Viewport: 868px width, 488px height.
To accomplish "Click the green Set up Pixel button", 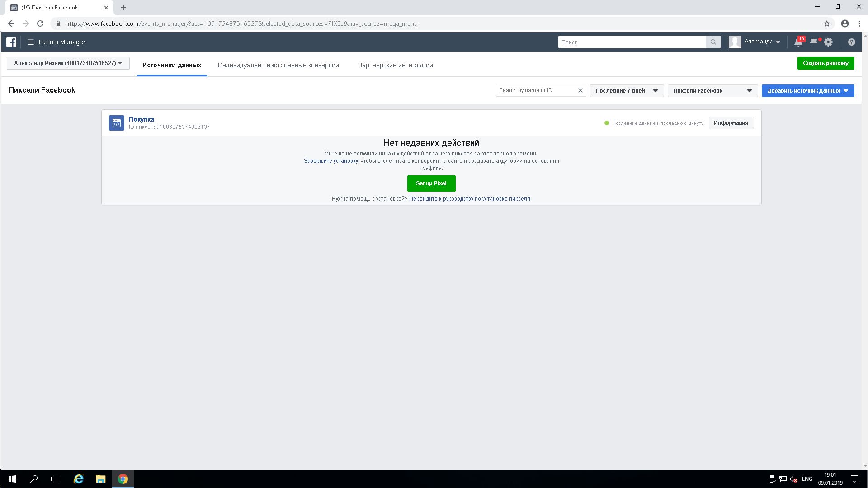I will pyautogui.click(x=431, y=183).
